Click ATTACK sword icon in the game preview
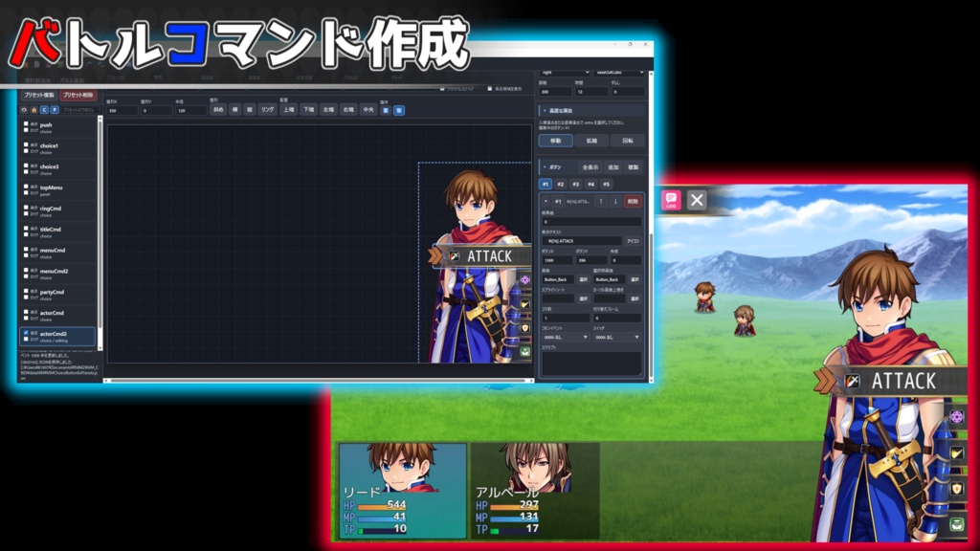The image size is (980, 551). [x=852, y=381]
